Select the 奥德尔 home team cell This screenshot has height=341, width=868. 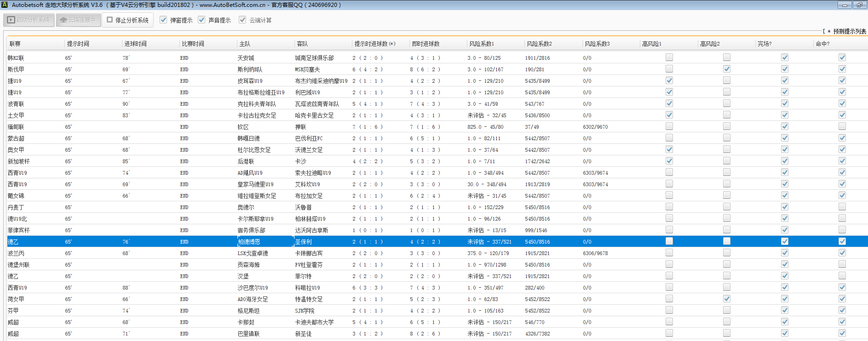246,207
